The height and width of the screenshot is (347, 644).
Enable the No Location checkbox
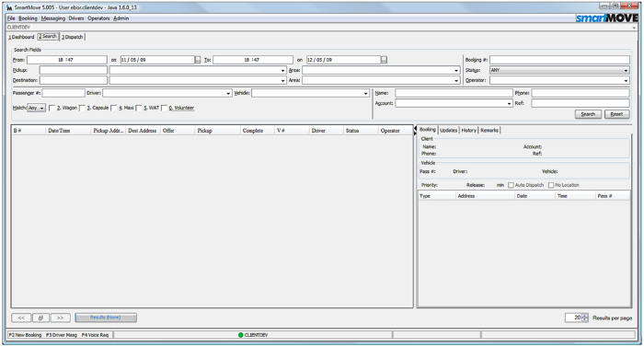pyautogui.click(x=551, y=185)
